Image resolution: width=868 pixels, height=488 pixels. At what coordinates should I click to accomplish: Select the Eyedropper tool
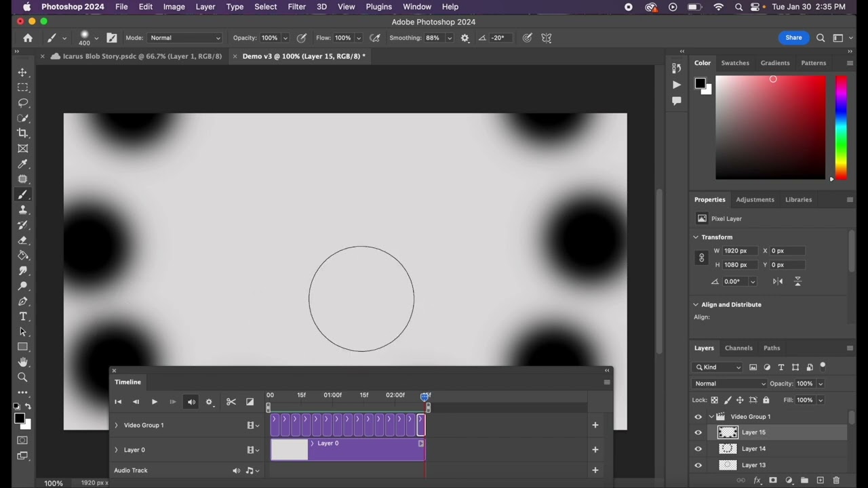[23, 164]
